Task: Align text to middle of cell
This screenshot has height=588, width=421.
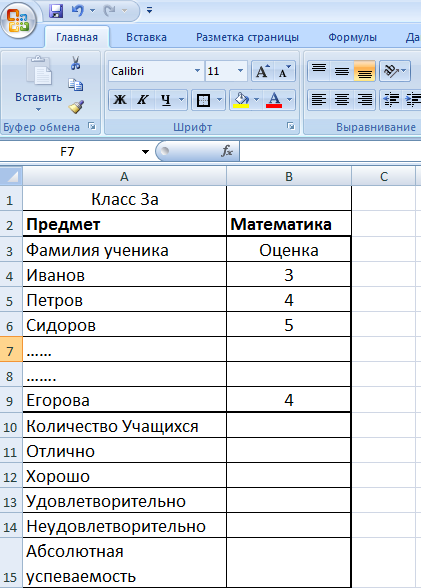Action: (342, 71)
